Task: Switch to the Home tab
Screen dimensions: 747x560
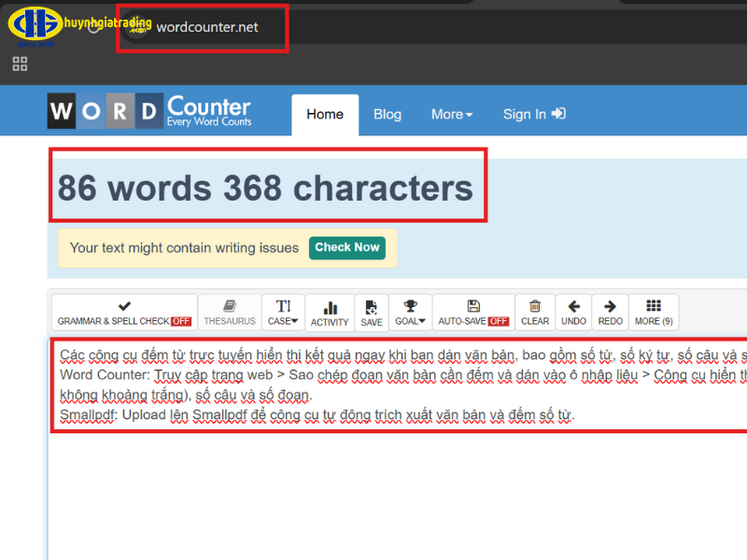Action: (x=325, y=114)
